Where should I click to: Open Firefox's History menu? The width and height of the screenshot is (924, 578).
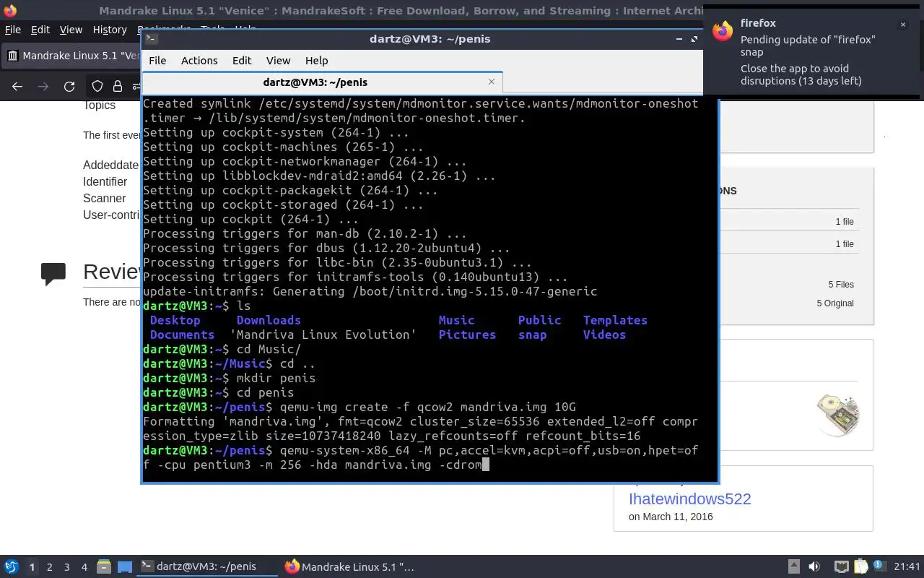[110, 30]
